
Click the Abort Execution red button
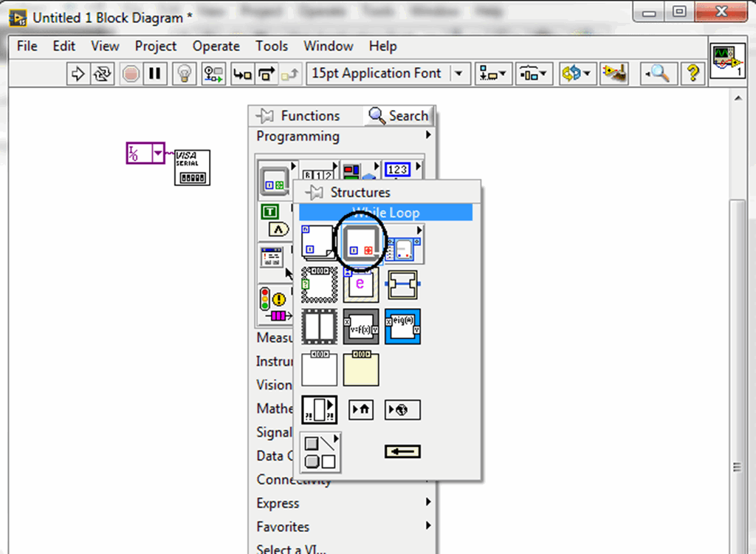(130, 73)
